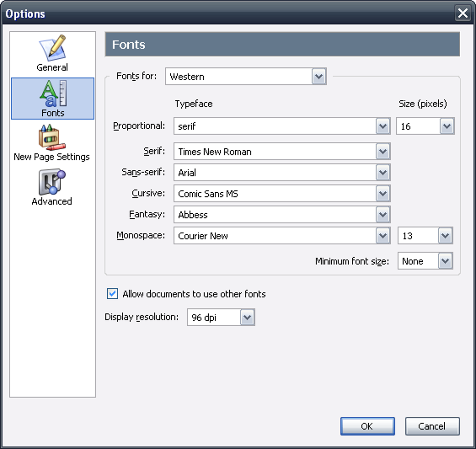Click the Serif: label
476x449 pixels.
[154, 151]
